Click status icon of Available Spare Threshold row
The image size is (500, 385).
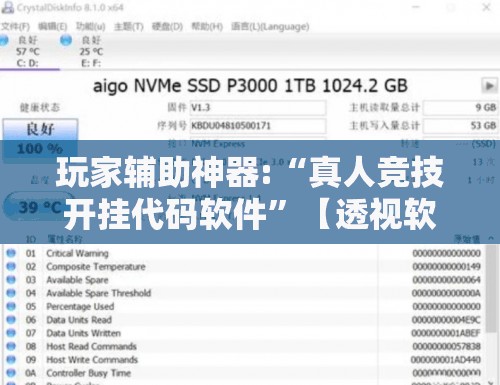click(11, 293)
